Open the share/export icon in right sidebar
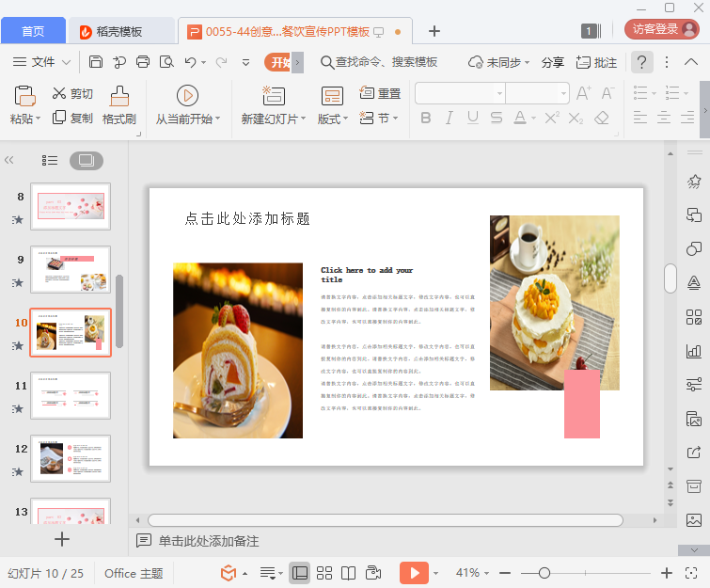This screenshot has width=710, height=588. pos(694,453)
